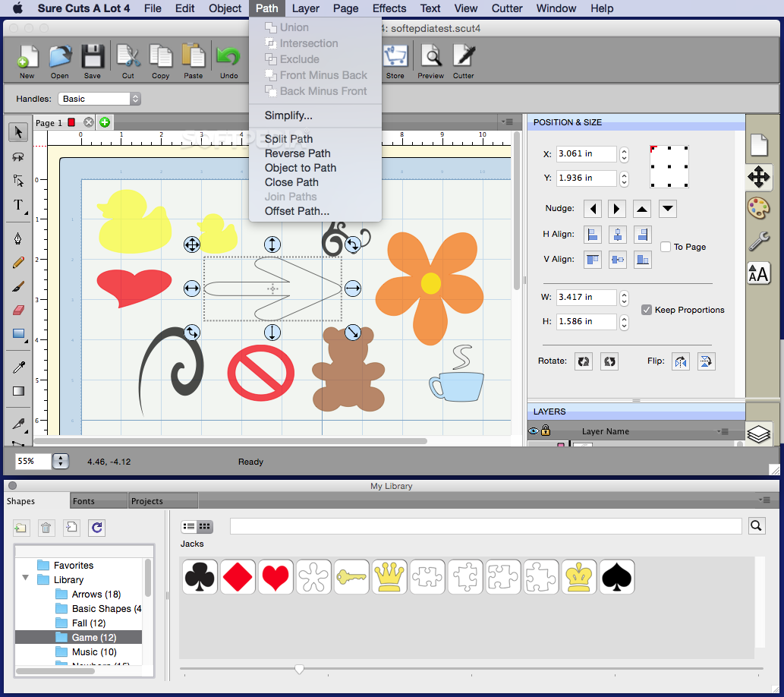
Task: Save the project using the Save icon
Action: point(93,56)
